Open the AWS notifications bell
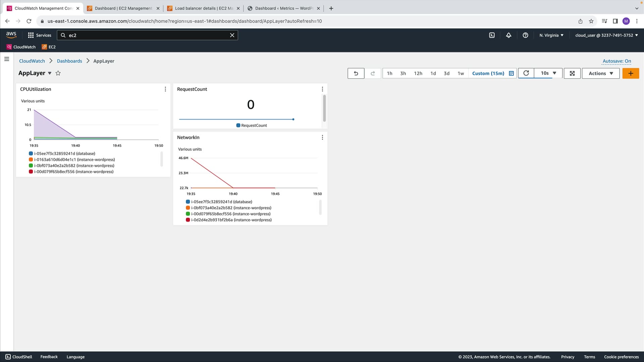 [x=508, y=35]
